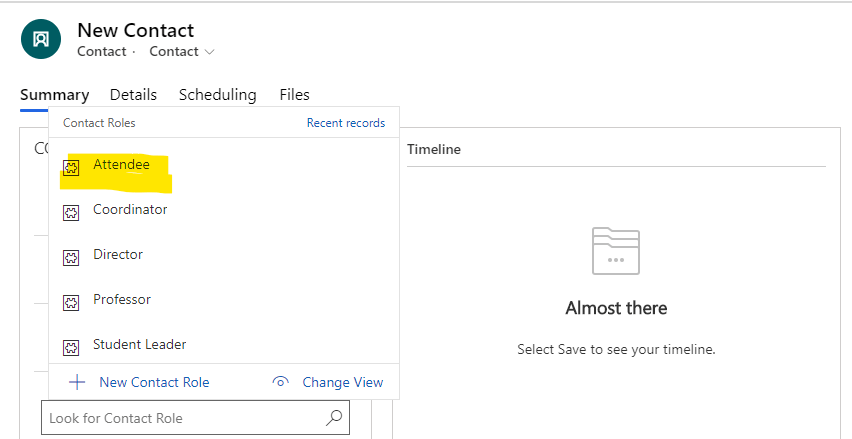Open the Details tab

133,95
